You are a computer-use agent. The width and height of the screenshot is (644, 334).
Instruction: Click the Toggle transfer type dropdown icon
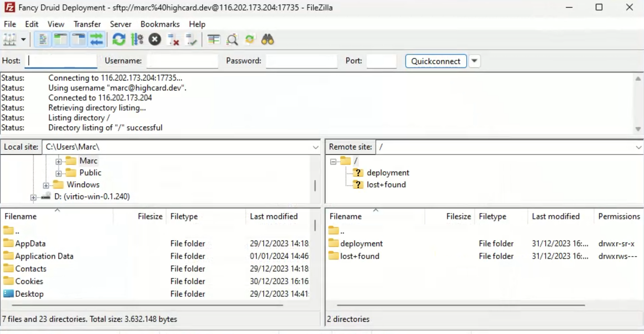[x=23, y=39]
